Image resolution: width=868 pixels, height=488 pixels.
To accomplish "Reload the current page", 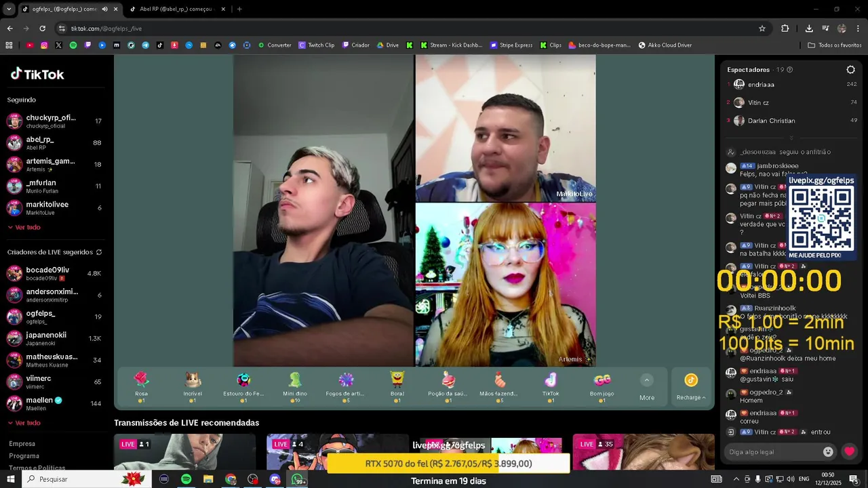I will pyautogui.click(x=42, y=28).
